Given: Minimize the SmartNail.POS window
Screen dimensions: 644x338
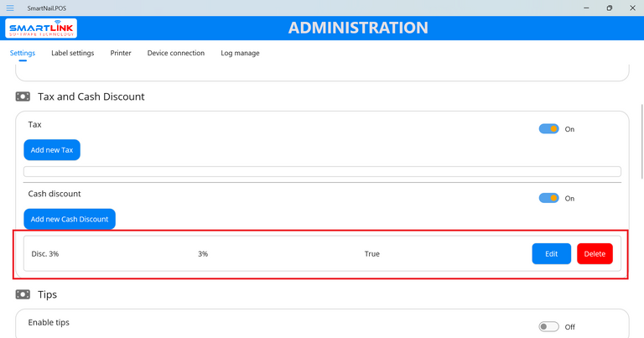Looking at the screenshot, I should point(585,8).
